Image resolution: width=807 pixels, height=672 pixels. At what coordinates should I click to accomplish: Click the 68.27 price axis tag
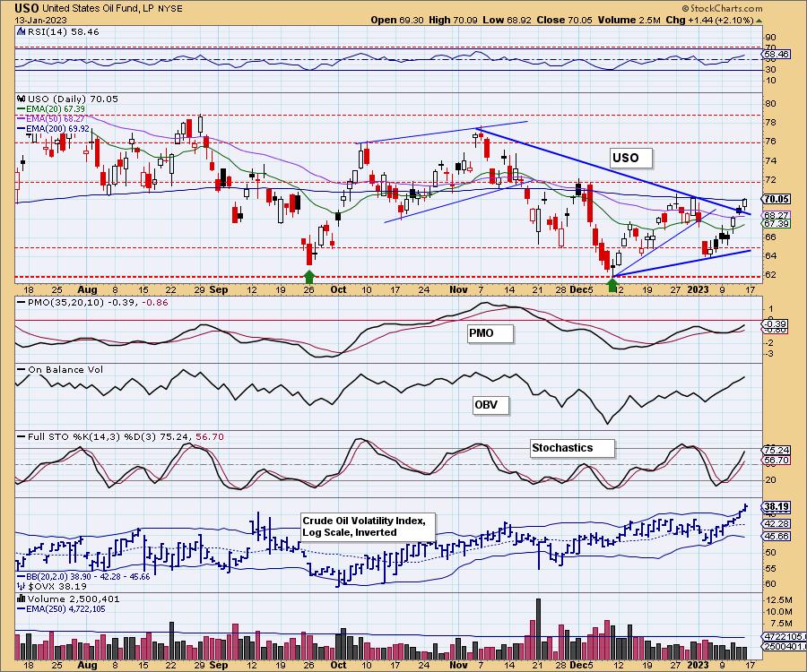(777, 215)
